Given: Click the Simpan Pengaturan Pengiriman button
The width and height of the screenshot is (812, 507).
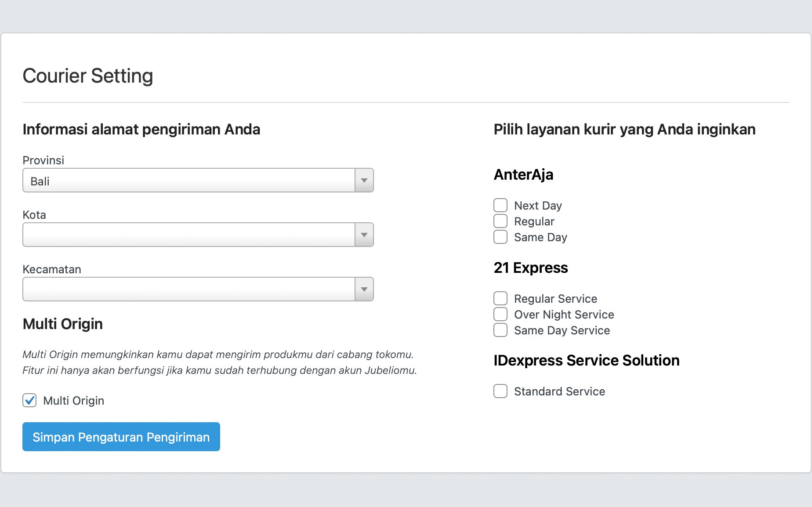Looking at the screenshot, I should tap(121, 437).
